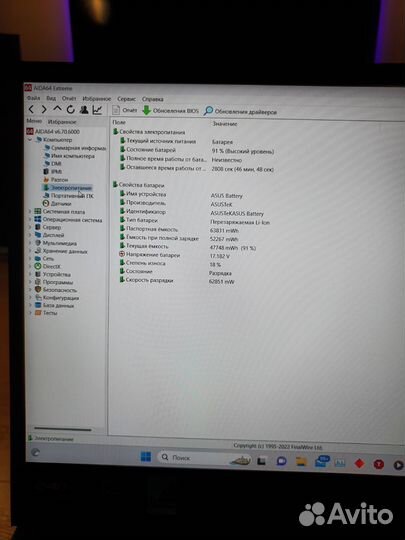
Task: Expand the Сервер node
Action: point(30,227)
